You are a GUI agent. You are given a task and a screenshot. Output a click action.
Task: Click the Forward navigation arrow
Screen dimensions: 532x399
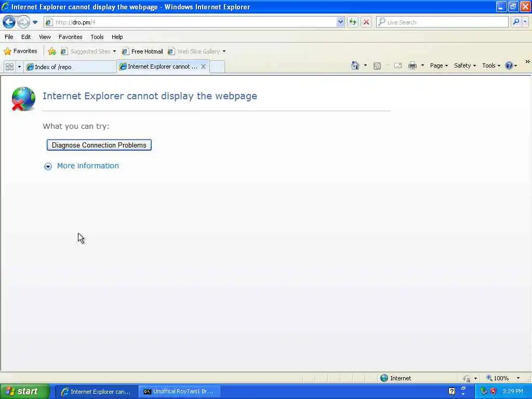pos(23,22)
